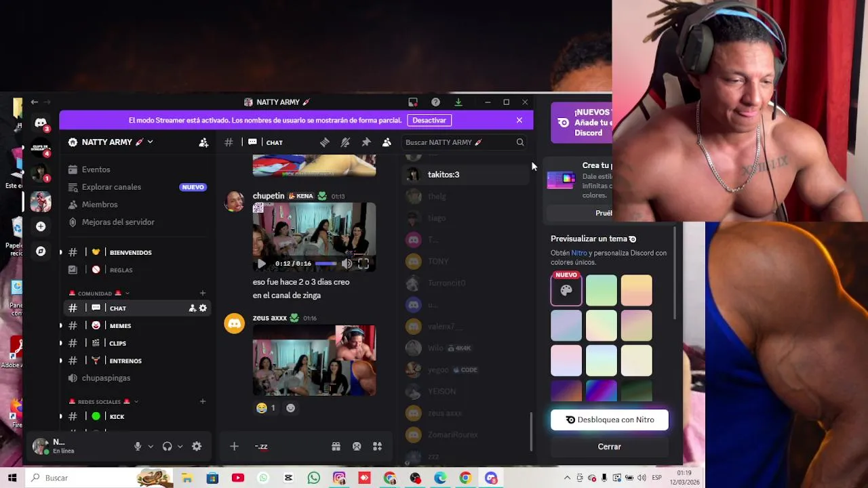
Task: Open headphones output options chevron
Action: click(x=180, y=447)
